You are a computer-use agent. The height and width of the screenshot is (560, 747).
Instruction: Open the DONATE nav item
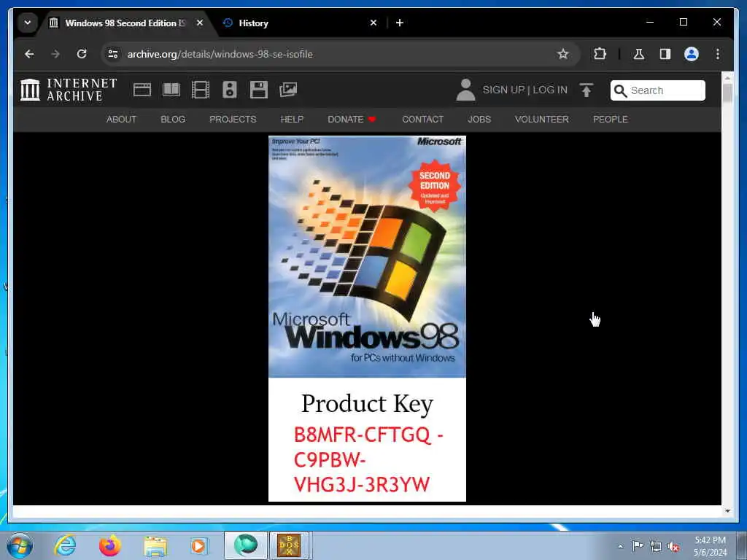(352, 119)
